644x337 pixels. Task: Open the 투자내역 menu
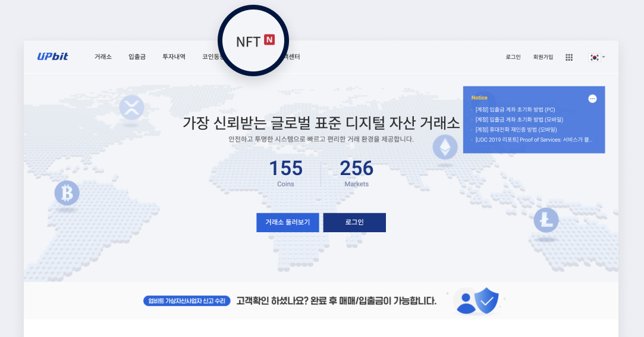(174, 57)
